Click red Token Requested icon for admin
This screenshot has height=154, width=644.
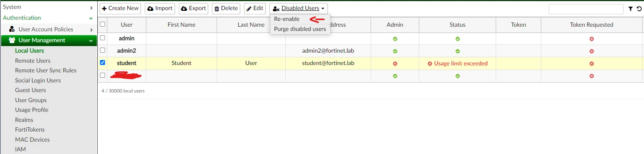tap(591, 39)
